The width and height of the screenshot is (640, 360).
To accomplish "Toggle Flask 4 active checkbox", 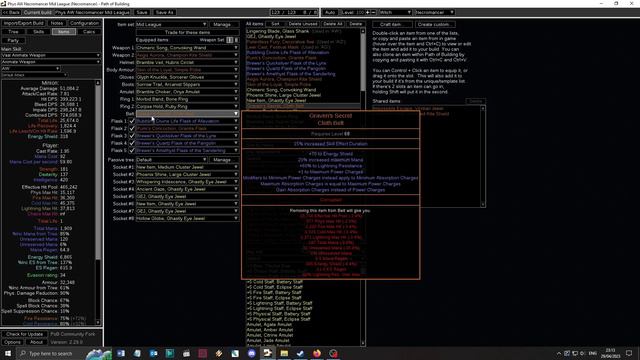I will [x=132, y=143].
